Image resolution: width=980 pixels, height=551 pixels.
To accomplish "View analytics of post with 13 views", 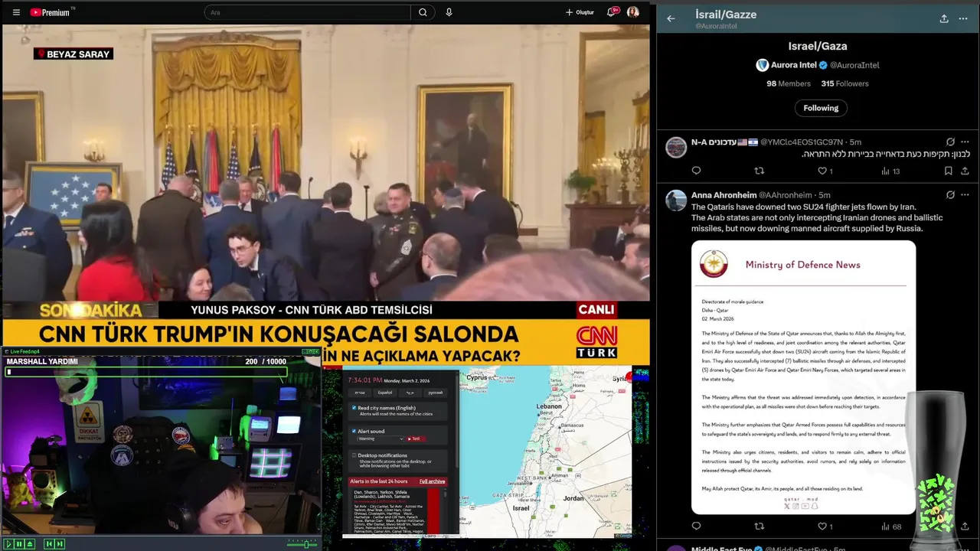I will click(890, 171).
